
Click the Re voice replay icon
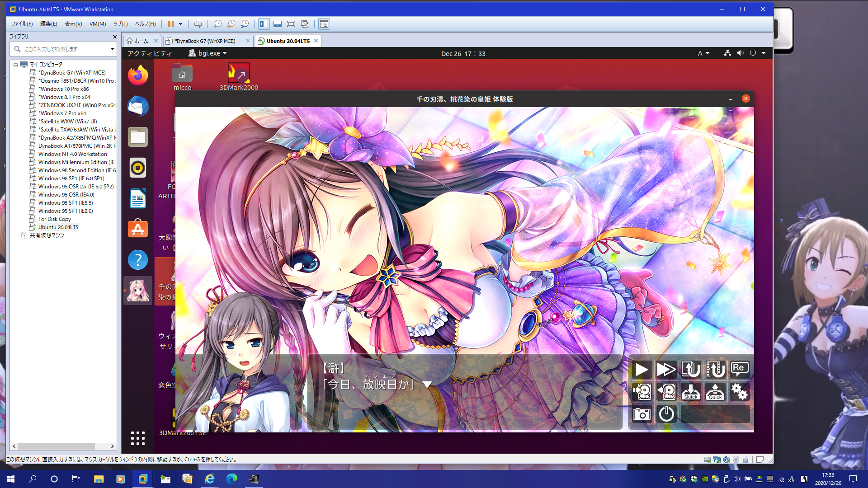(740, 370)
